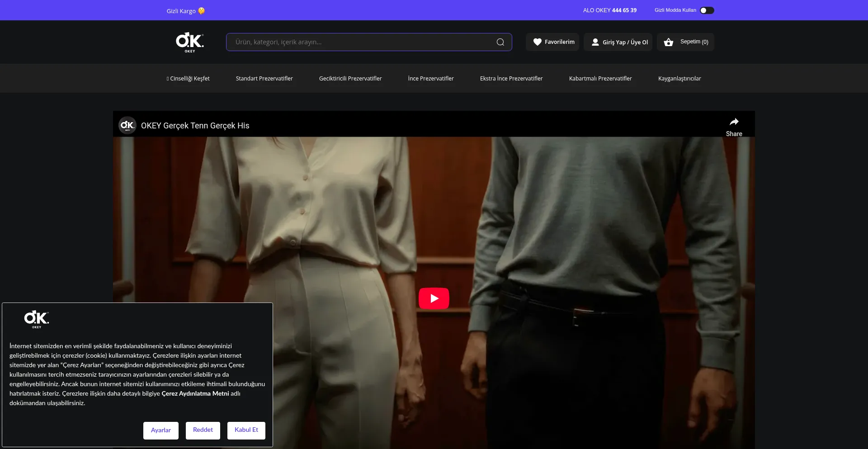Screen dimensions: 868x449
Task: Go to Geciktiricili Prezervatifler category
Action: [350, 79]
